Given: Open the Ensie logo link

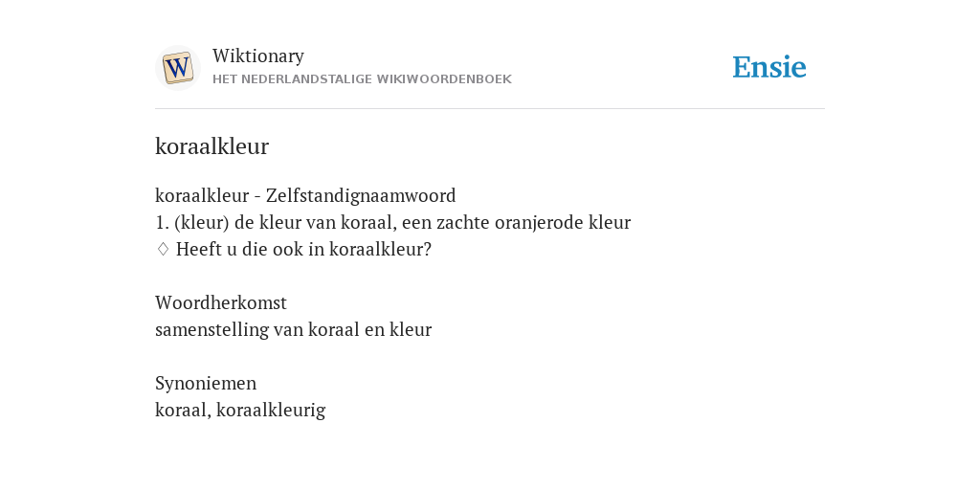Looking at the screenshot, I should point(769,67).
